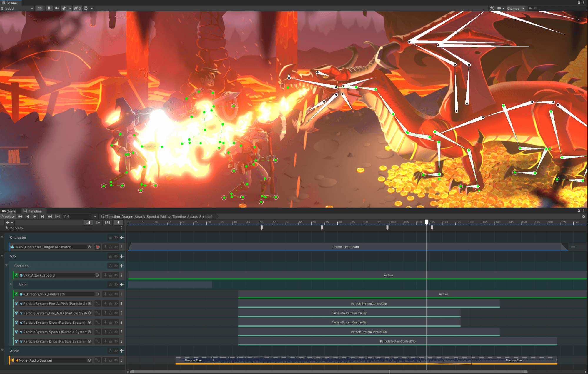Click Timeline frame number field 114
588x374 pixels.
[76, 216]
